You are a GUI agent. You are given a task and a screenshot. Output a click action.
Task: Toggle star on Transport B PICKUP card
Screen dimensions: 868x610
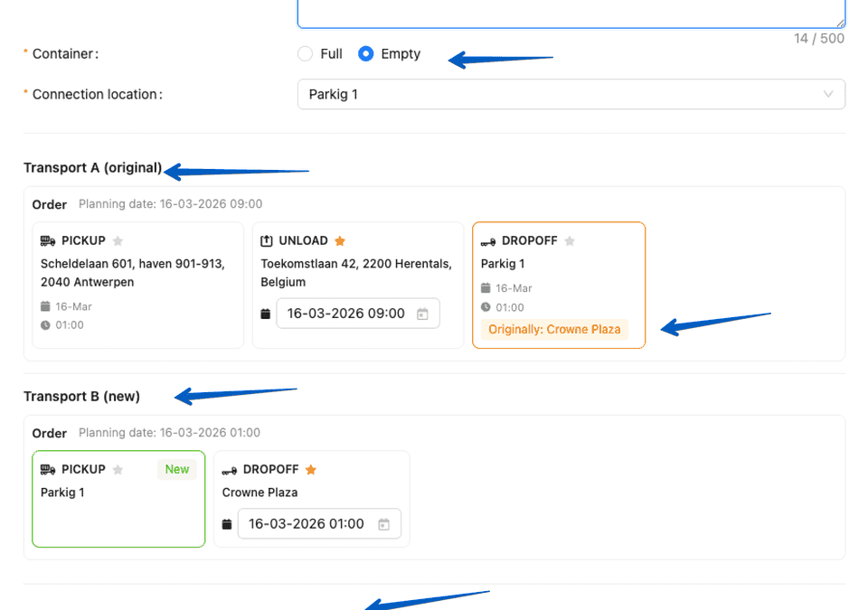click(x=118, y=469)
